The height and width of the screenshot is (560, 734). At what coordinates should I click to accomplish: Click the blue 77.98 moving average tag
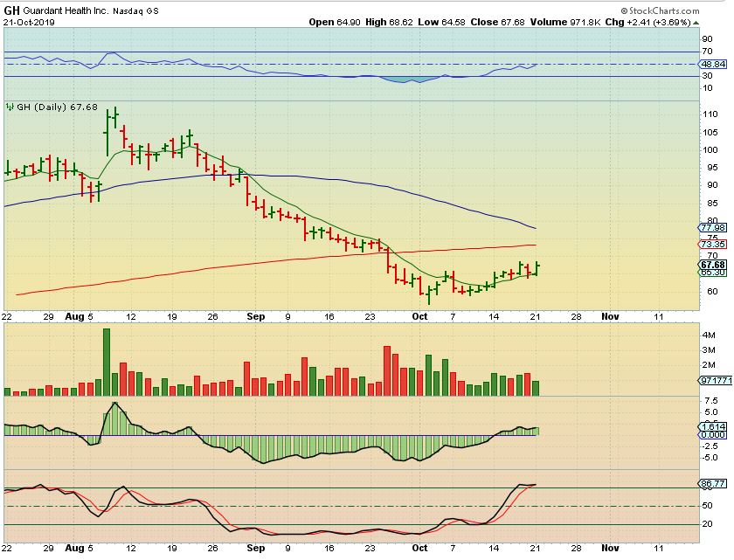click(713, 228)
